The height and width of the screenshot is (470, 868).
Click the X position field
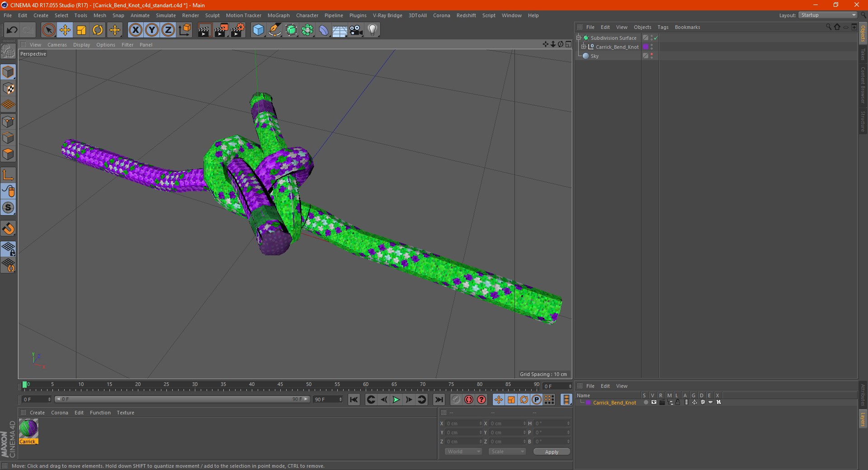pyautogui.click(x=463, y=423)
